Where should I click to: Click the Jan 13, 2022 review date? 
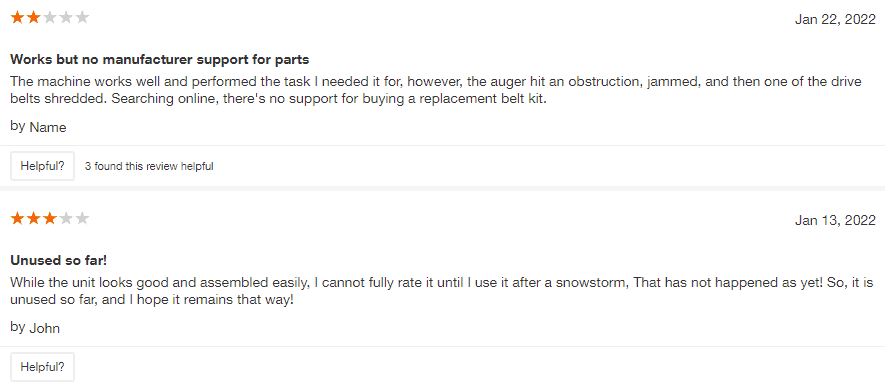[835, 221]
